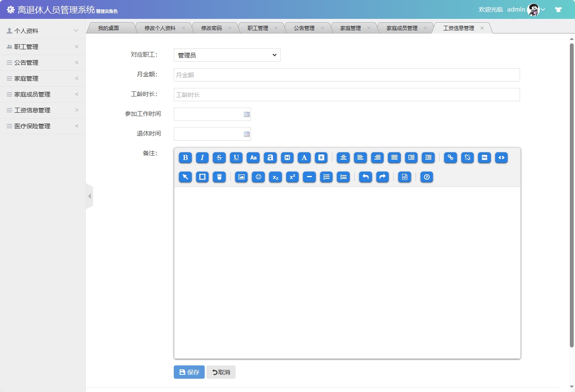Insert an ordered numbered list
Image resolution: width=575 pixels, height=392 pixels.
[x=327, y=177]
